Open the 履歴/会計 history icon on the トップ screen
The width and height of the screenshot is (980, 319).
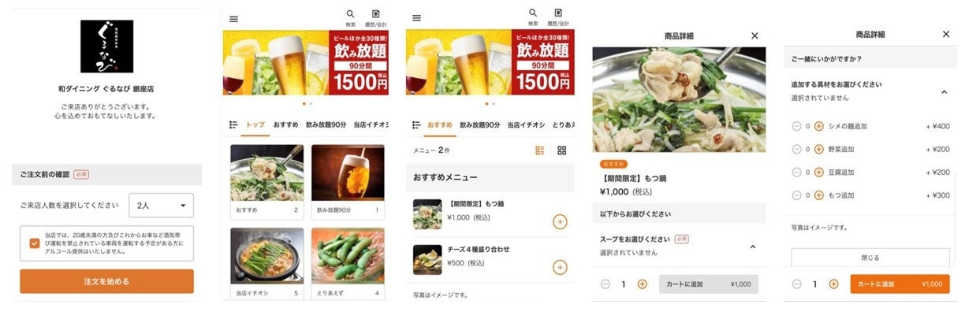[375, 17]
